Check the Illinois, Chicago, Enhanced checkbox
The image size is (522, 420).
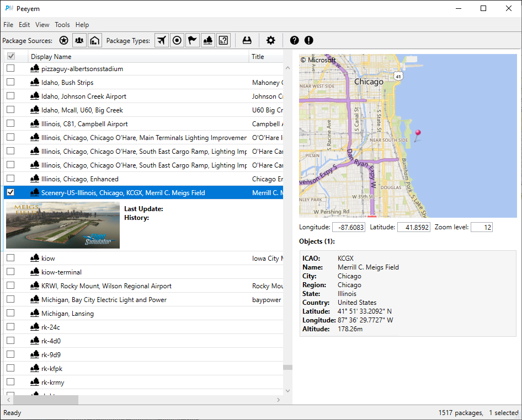tap(10, 179)
